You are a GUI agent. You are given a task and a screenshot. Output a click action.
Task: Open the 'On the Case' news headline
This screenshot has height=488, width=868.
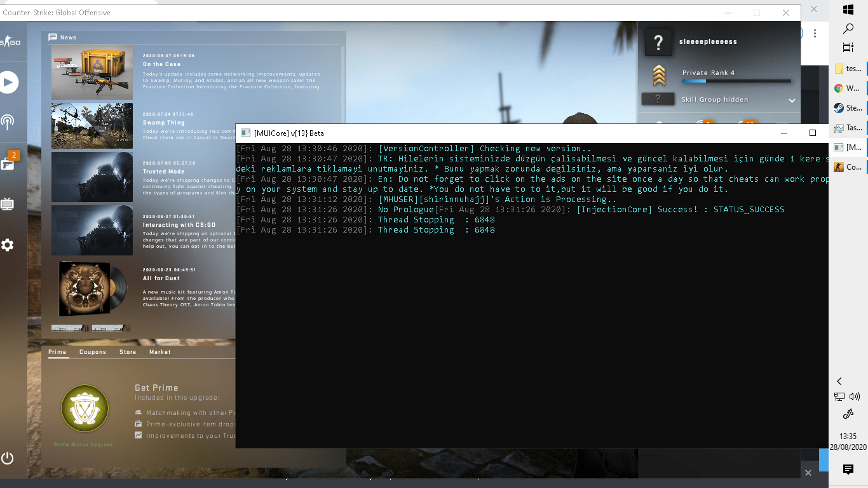click(161, 64)
